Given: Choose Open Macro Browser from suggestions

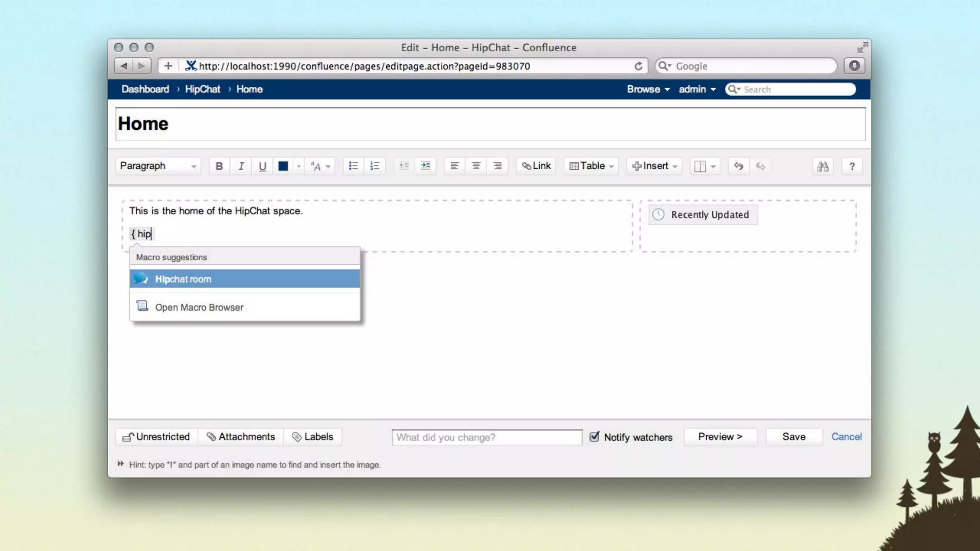Looking at the screenshot, I should point(199,307).
